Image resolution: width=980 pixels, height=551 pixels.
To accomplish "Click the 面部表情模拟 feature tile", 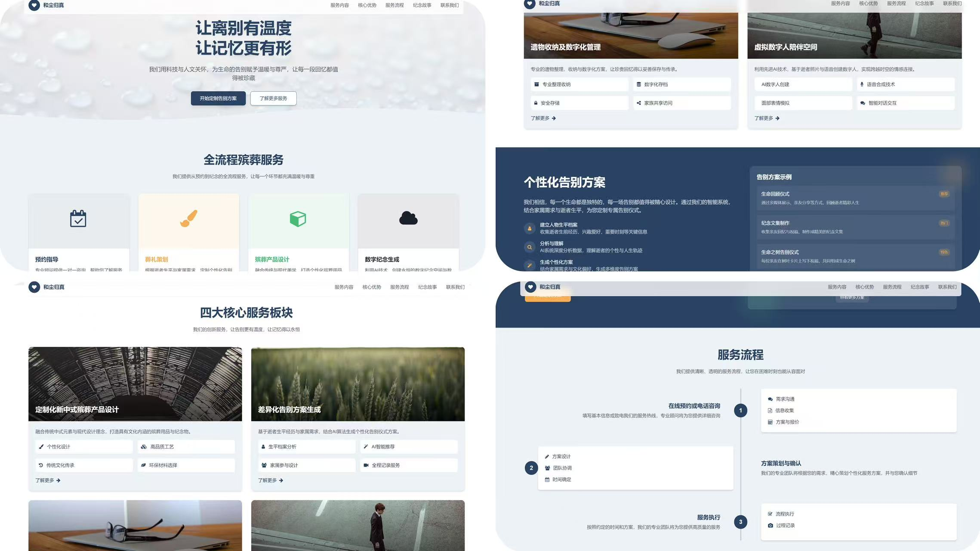I will click(803, 103).
